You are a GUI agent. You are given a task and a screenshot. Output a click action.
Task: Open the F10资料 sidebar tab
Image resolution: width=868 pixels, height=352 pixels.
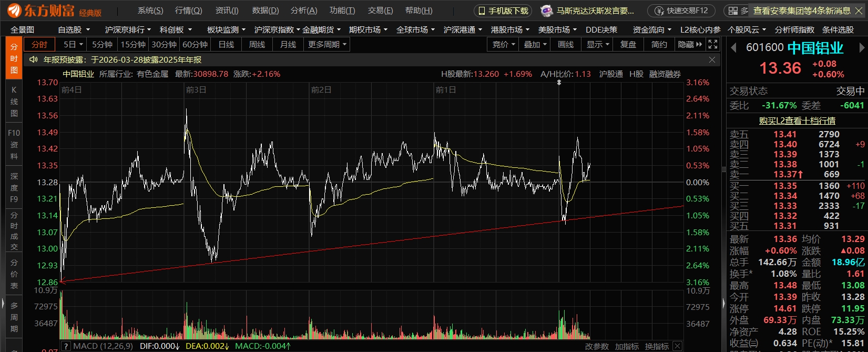coord(14,145)
